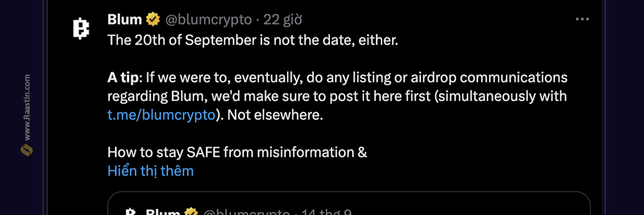644x215 pixels.
Task: Open the @blumcrypto handle in tweet header
Action: pyautogui.click(x=208, y=20)
